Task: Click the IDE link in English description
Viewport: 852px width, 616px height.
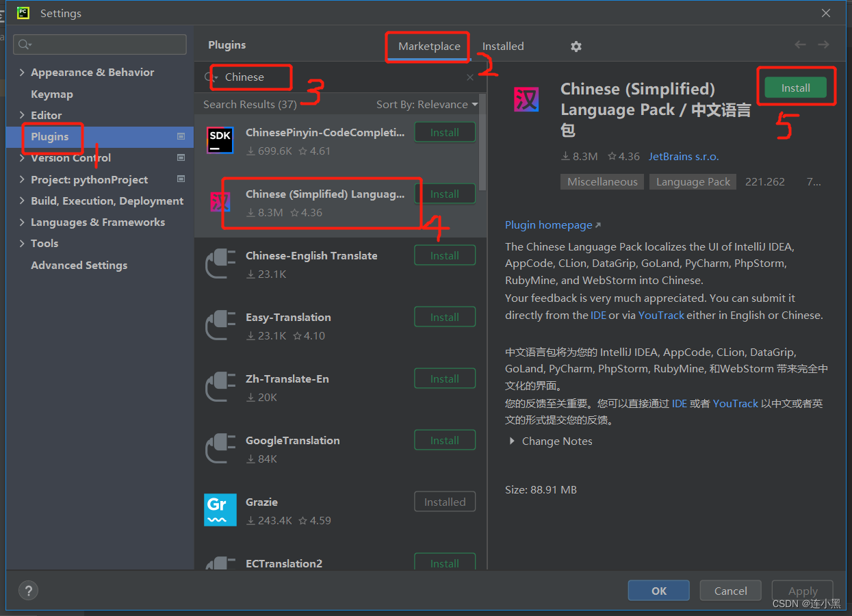Action: click(598, 316)
